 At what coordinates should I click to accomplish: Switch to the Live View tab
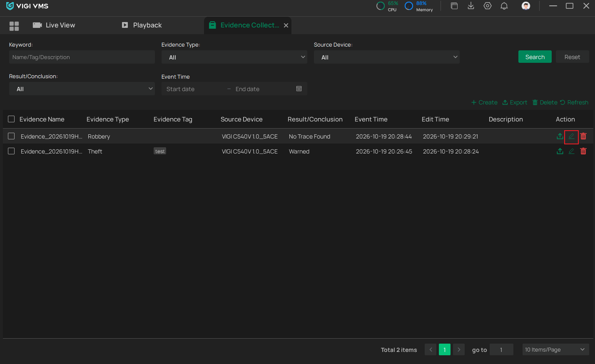54,25
